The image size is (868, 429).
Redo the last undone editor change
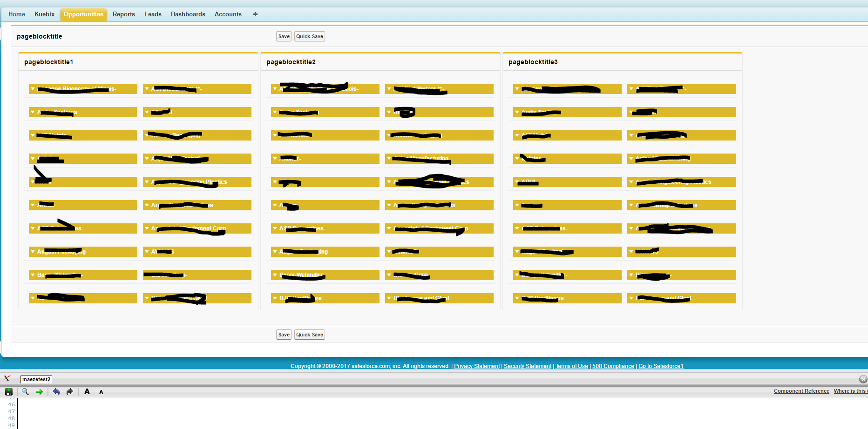(70, 392)
